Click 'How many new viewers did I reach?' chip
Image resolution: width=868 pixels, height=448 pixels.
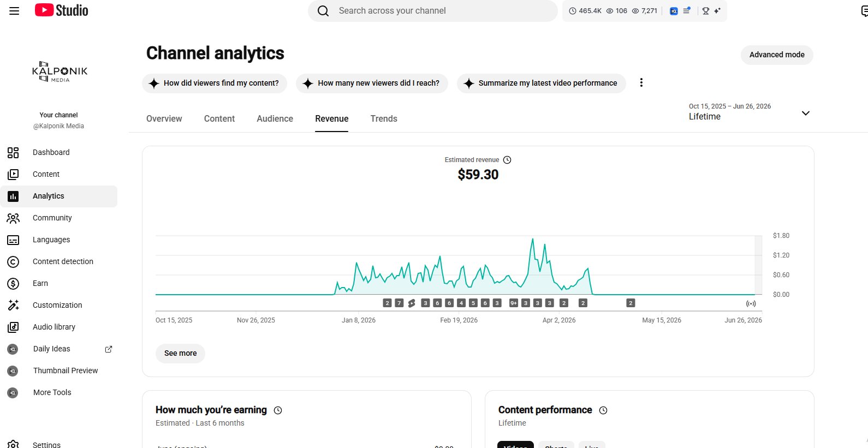point(372,83)
